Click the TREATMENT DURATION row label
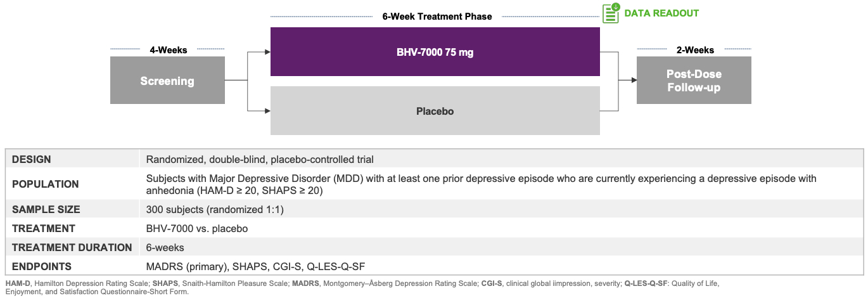This screenshot has height=298, width=868. coord(72,247)
